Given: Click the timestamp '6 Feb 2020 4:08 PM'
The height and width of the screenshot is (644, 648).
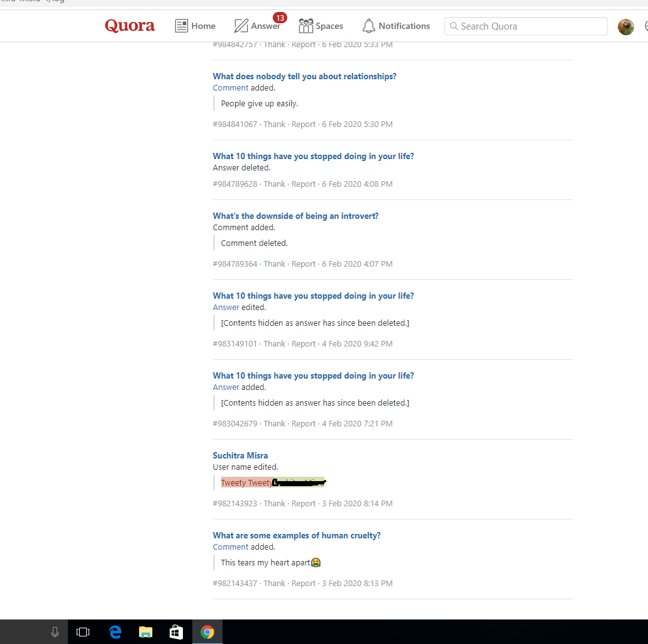Looking at the screenshot, I should click(357, 184).
